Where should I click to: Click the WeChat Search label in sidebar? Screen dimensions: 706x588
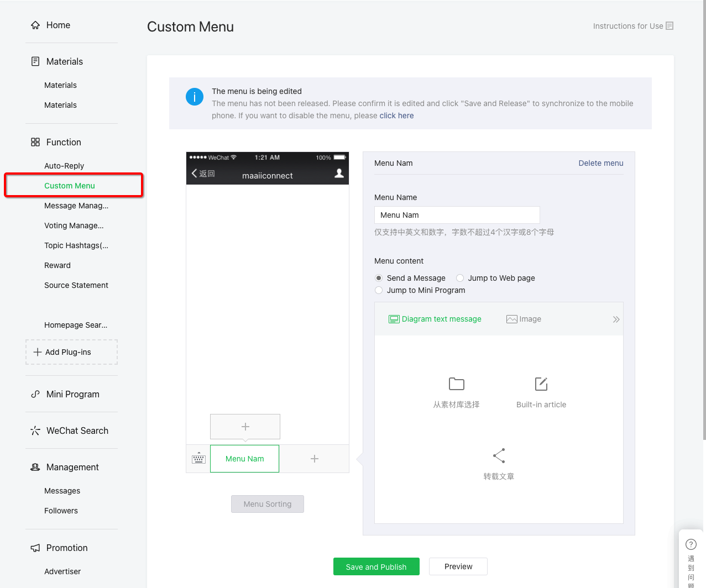[x=77, y=431]
